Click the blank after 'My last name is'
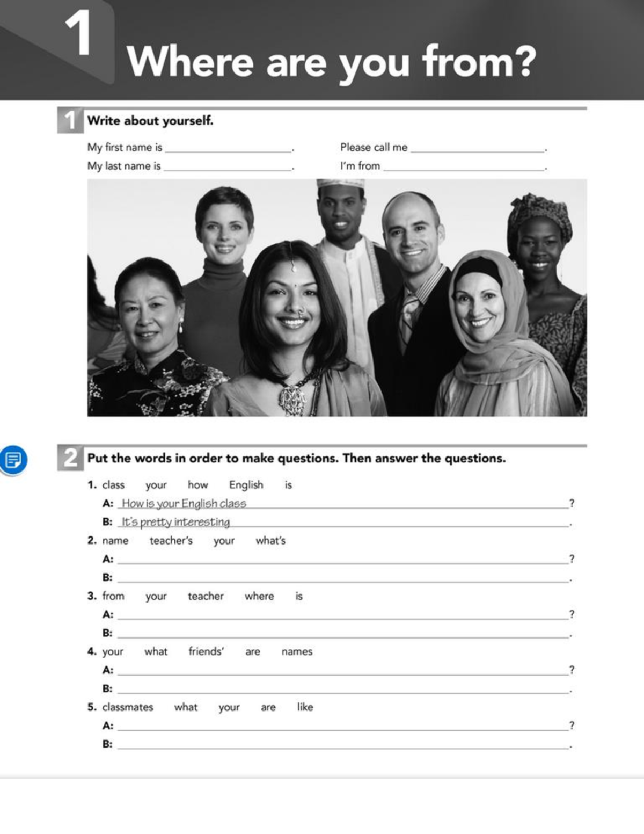The height and width of the screenshot is (834, 644). coord(228,167)
